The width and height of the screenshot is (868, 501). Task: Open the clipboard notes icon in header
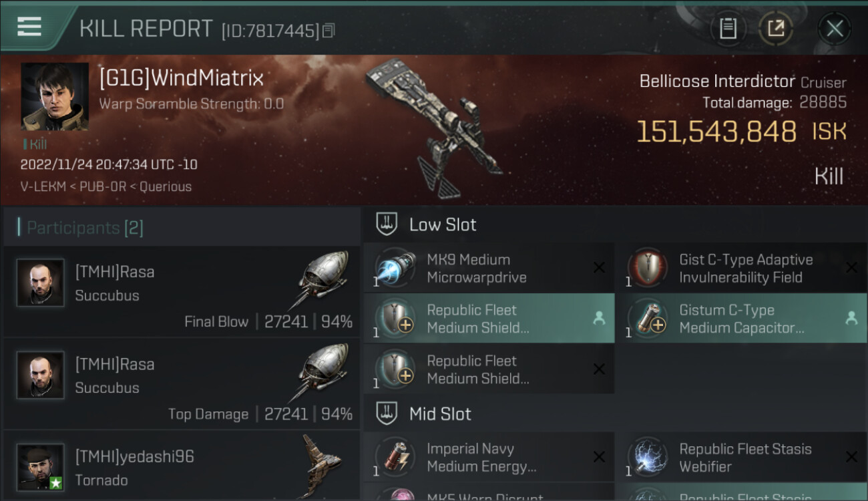[x=728, y=29]
